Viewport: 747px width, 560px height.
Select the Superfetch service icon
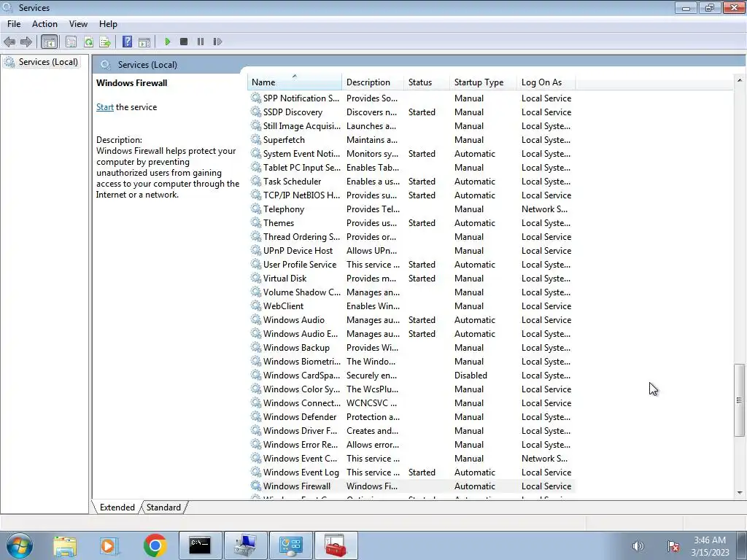[x=256, y=139]
